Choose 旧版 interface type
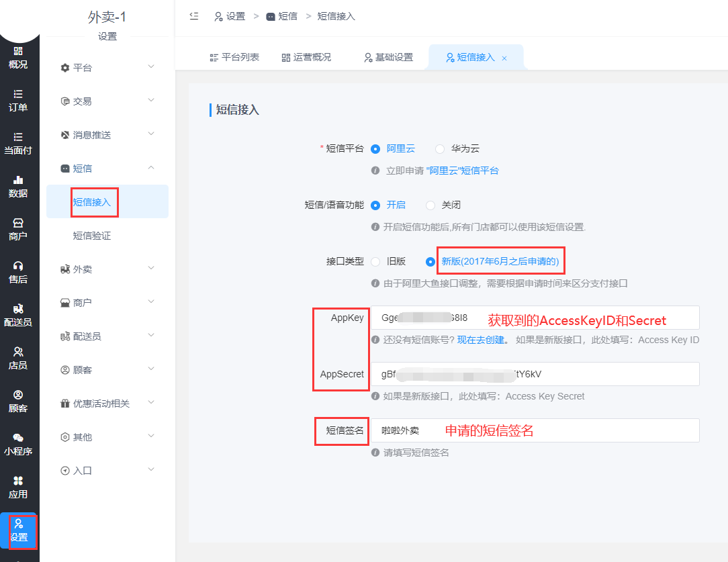Screen dimensions: 728x562 375,262
